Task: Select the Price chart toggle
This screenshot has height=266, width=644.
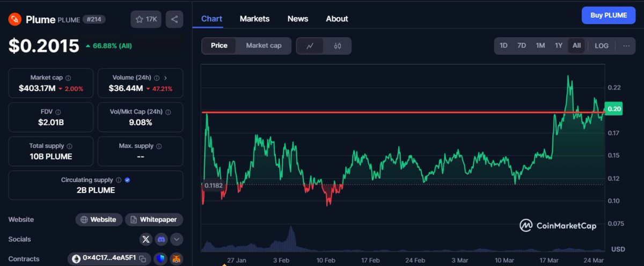Action: coord(219,46)
